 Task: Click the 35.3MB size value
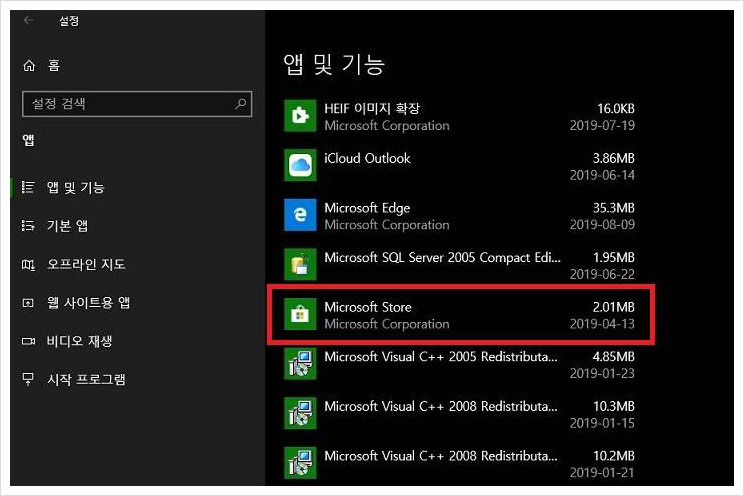tap(614, 208)
